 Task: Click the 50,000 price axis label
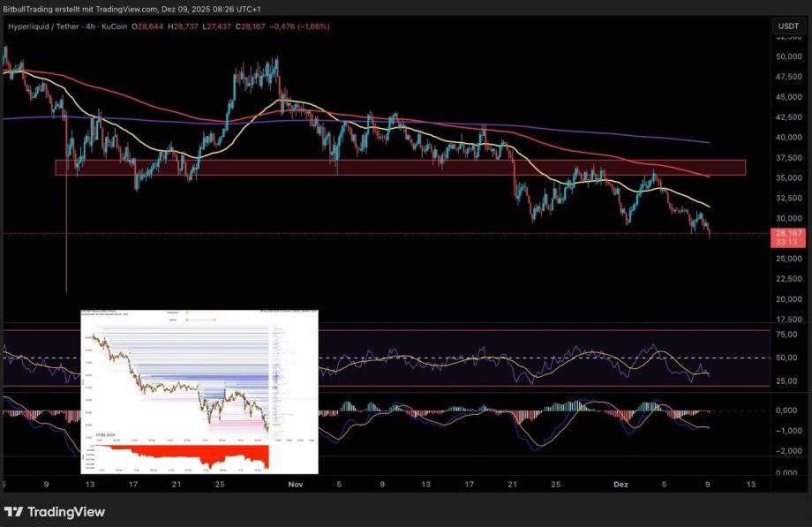787,81
